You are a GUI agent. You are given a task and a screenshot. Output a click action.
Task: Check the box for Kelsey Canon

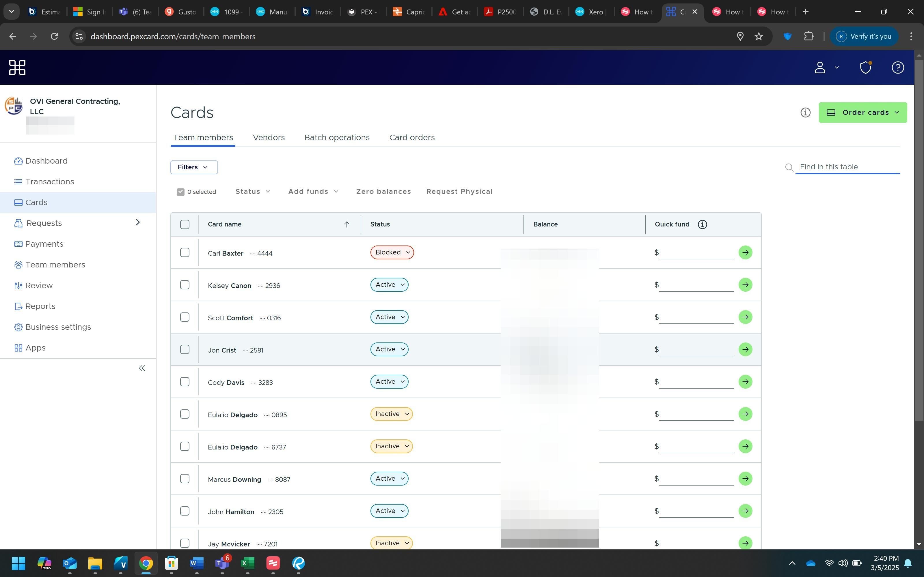coord(185,285)
